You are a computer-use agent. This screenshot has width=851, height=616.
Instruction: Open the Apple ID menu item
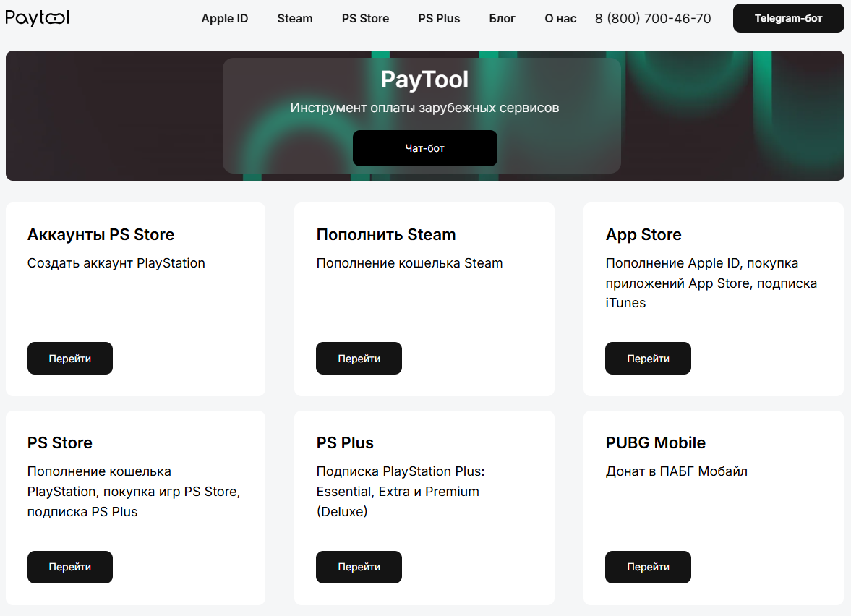224,19
